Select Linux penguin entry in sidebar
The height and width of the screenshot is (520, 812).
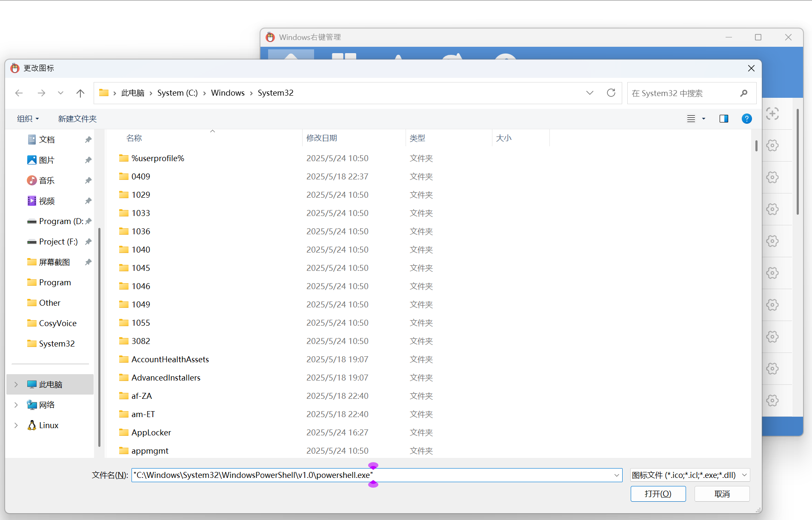tap(43, 425)
